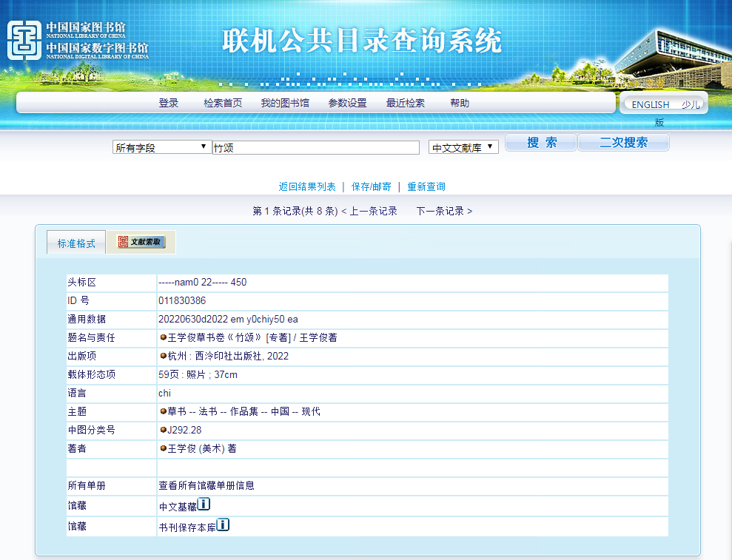Click bullet icon before author 王学俊
This screenshot has height=560, width=732.
pos(163,448)
